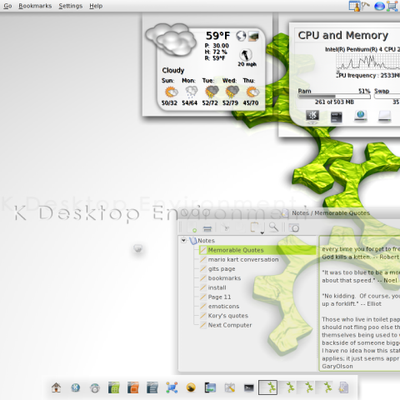The width and height of the screenshot is (400, 400).
Task: Click the scissors cut icon in Notes toolbar
Action: 227,228
